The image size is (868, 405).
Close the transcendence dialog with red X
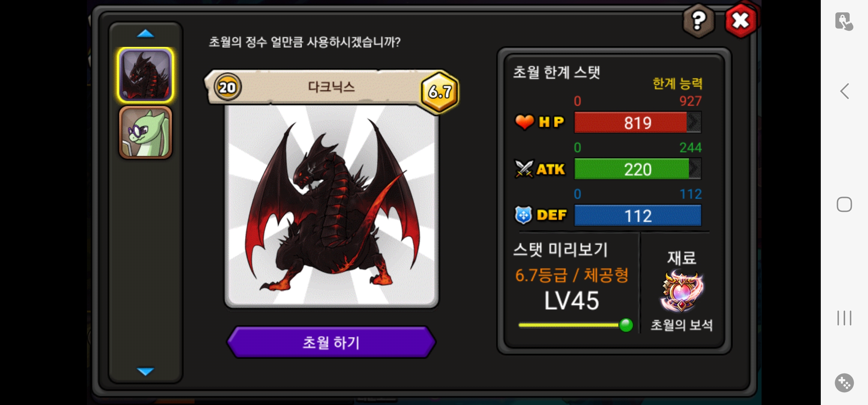point(741,21)
